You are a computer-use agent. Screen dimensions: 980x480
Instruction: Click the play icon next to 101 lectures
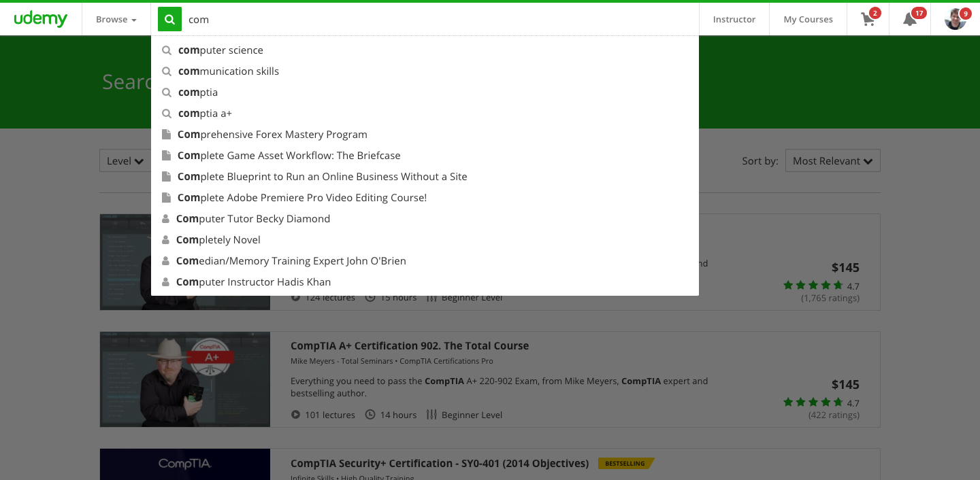[x=295, y=415]
